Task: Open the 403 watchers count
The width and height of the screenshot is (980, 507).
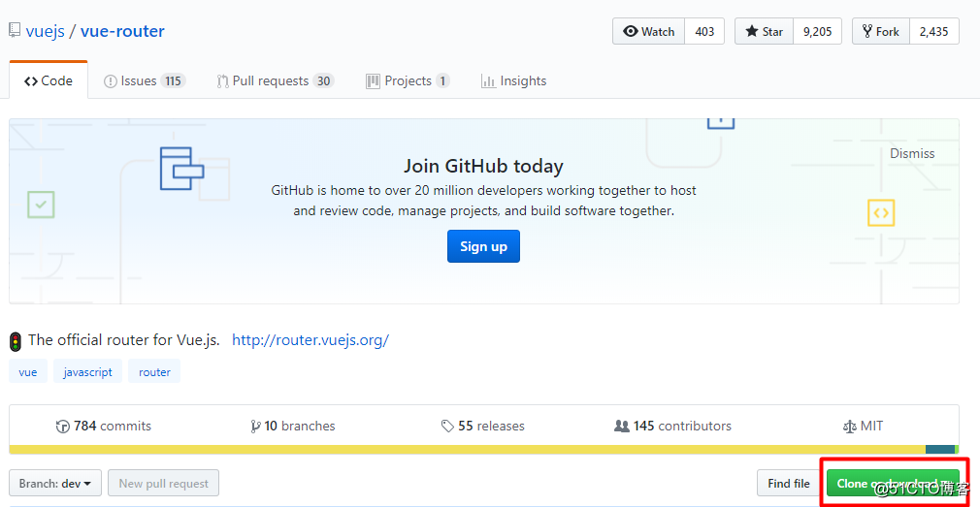Action: tap(704, 31)
